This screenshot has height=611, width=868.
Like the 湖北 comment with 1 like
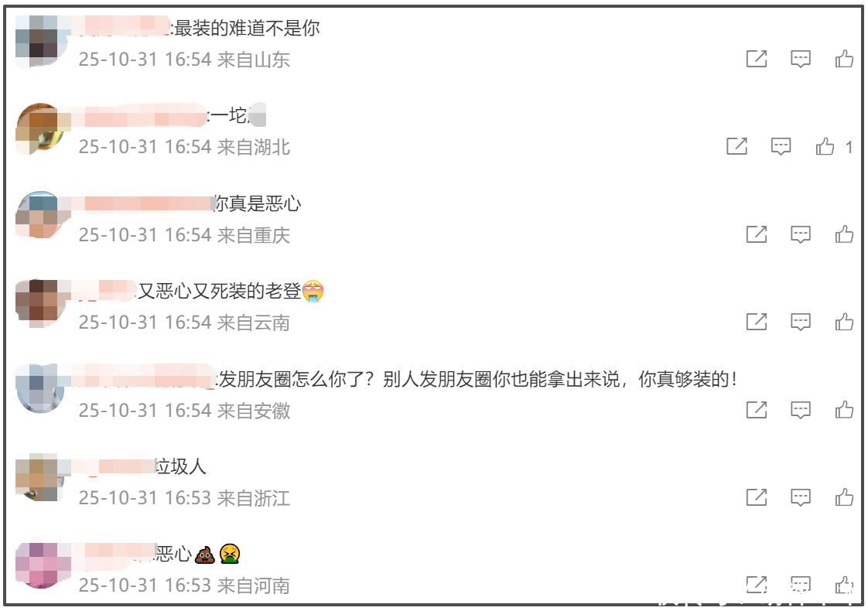coord(825,146)
